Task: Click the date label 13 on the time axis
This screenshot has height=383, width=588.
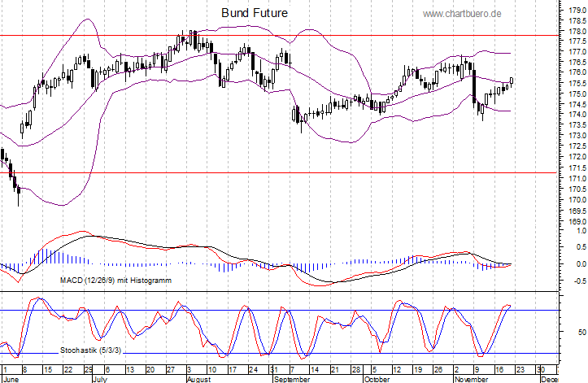Action: pyautogui.click(x=130, y=370)
